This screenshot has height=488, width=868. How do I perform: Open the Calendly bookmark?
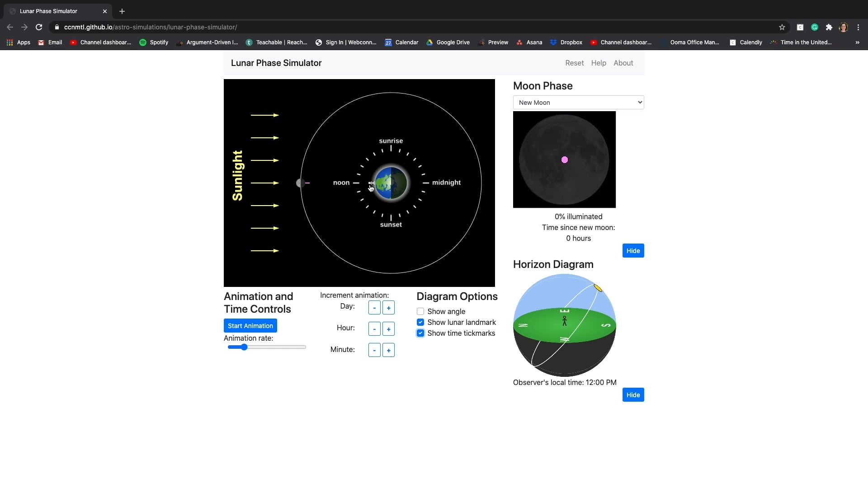pyautogui.click(x=746, y=42)
